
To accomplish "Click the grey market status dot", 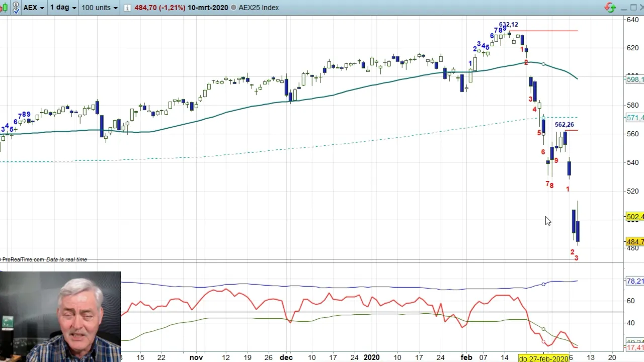I will 233,8.
